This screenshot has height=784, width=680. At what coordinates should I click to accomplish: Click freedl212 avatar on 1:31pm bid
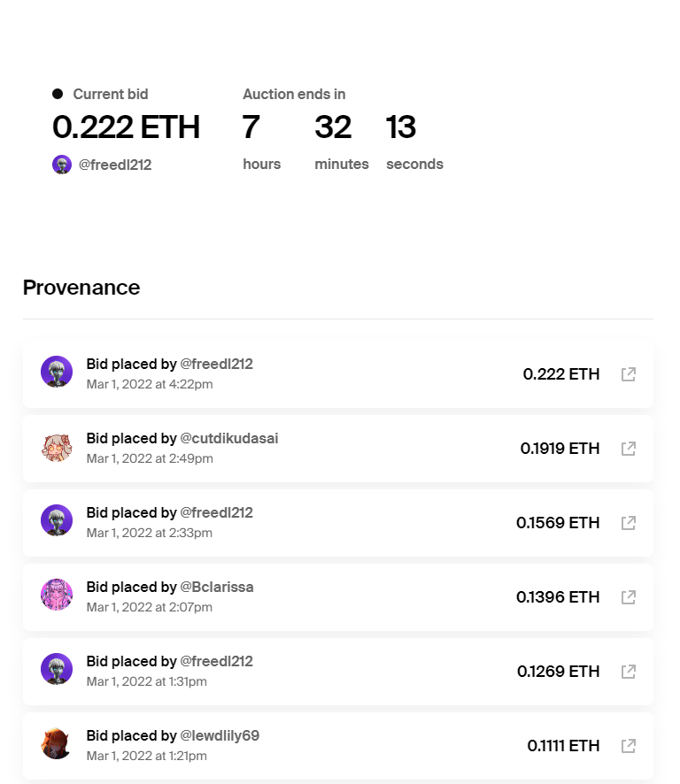57,669
